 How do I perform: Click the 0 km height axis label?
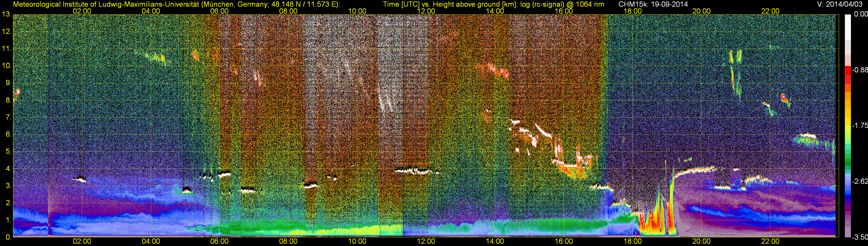(x=8, y=237)
